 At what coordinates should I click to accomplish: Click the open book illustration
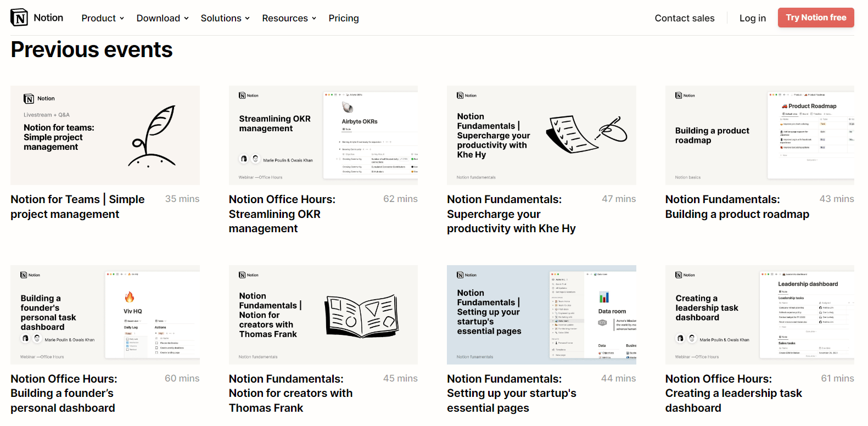coord(361,316)
